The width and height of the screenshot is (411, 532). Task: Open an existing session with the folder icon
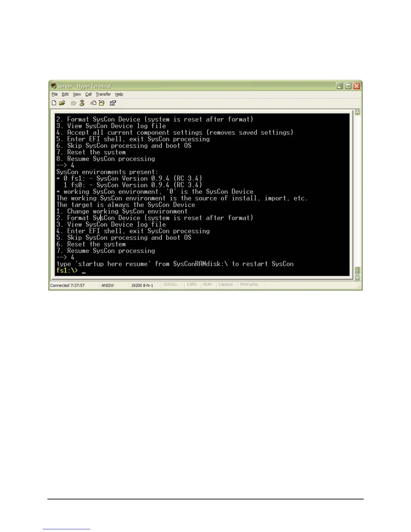point(62,103)
